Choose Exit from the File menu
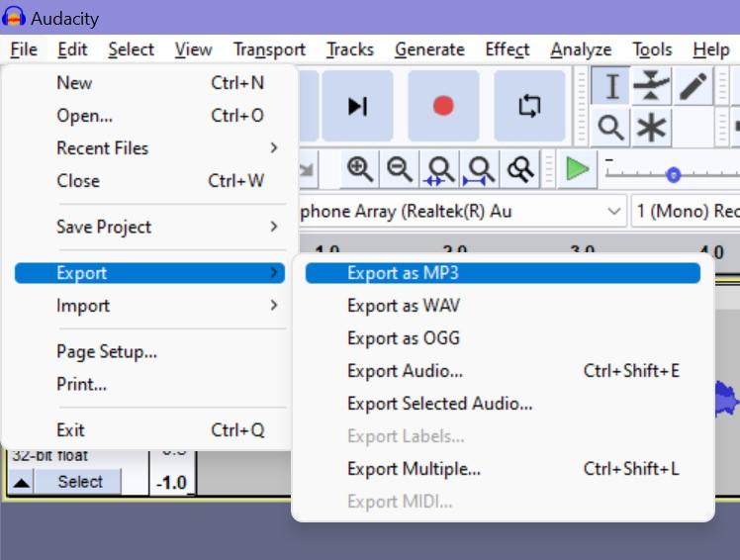740x560 pixels. [149, 430]
